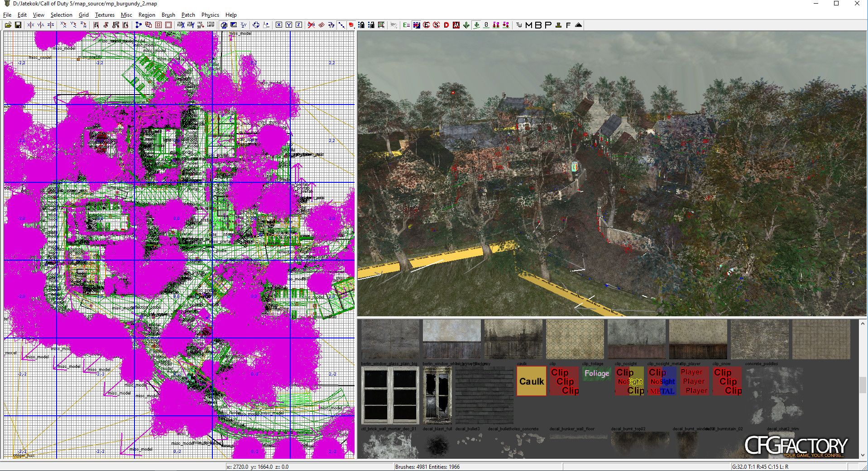Open the Grid menu
Image resolution: width=868 pixels, height=471 pixels.
pos(84,15)
